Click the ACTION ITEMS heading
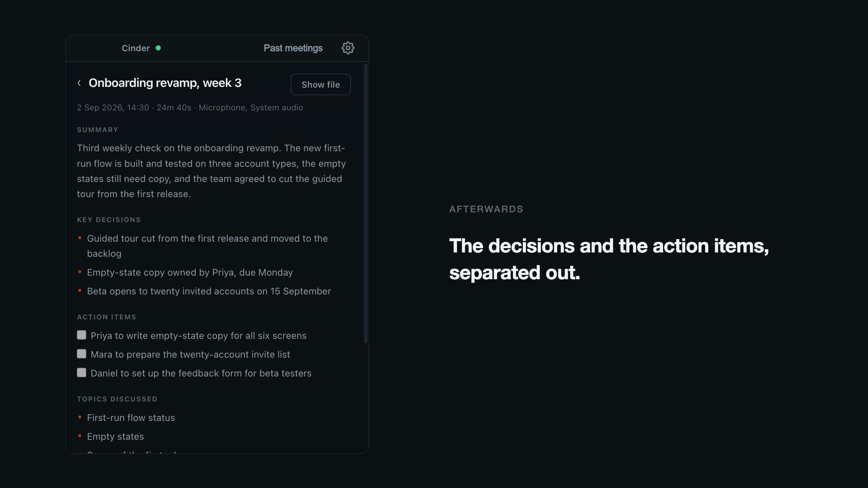The width and height of the screenshot is (868, 488). pos(106,317)
